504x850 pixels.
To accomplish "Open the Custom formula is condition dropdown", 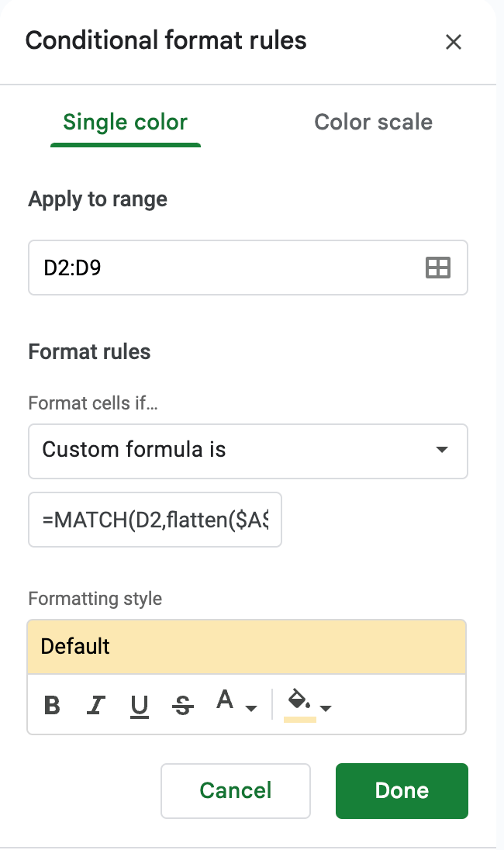I will point(233,450).
